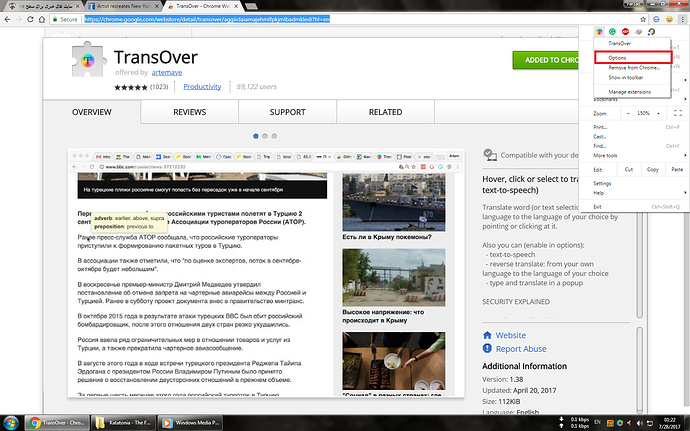This screenshot has height=431, width=690.
Task: Click the blue globe extension icon in toolbar
Action: coord(656,19)
